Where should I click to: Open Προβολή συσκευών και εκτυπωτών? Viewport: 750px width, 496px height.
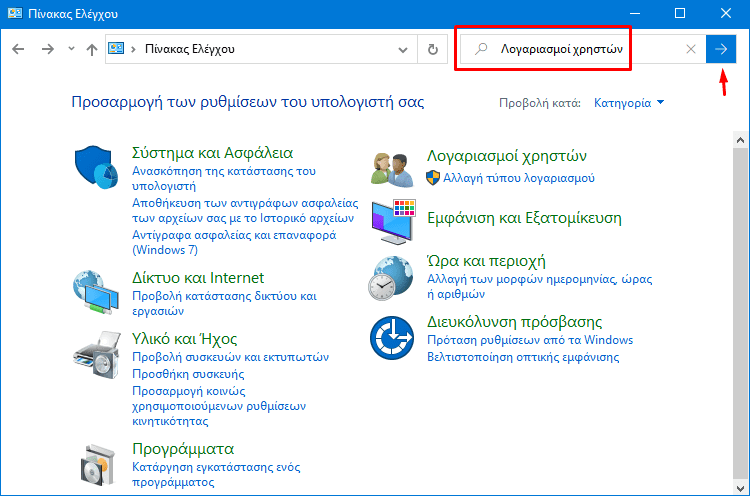(231, 357)
